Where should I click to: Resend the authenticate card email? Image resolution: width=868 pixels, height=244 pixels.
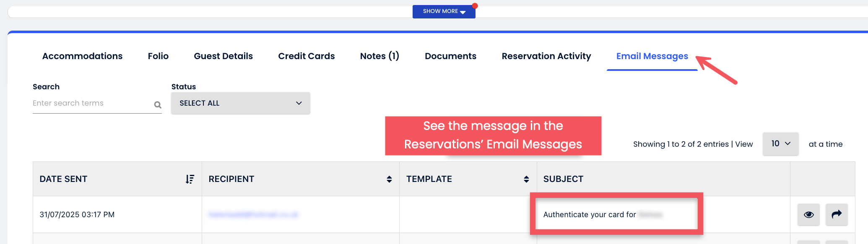pos(837,215)
